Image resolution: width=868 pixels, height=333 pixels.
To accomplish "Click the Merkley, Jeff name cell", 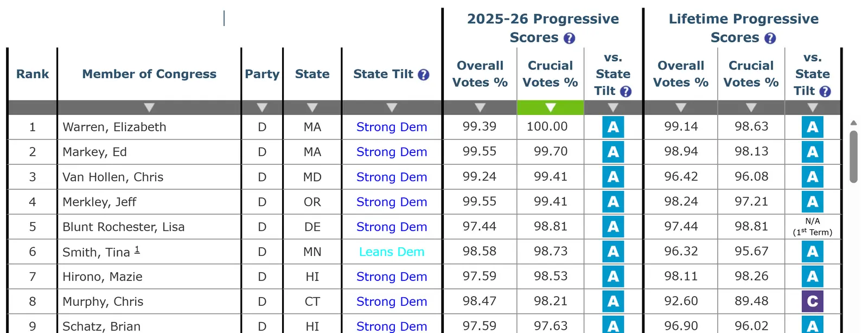I will pyautogui.click(x=99, y=202).
